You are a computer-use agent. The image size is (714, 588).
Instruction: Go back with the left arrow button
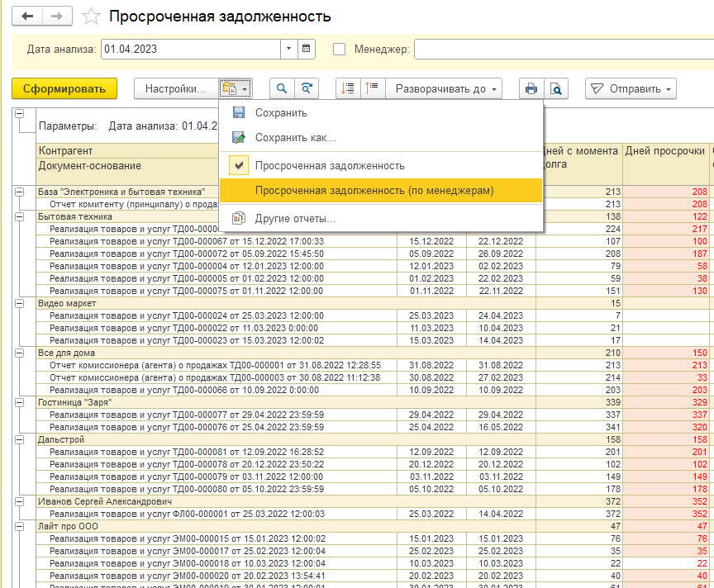coord(27,17)
